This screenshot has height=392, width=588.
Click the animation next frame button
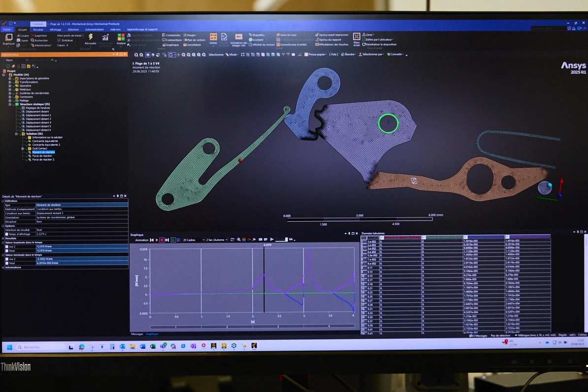[x=167, y=240]
